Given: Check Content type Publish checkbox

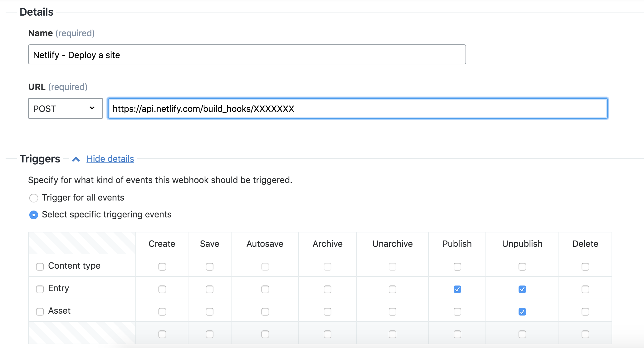Looking at the screenshot, I should coord(457,267).
